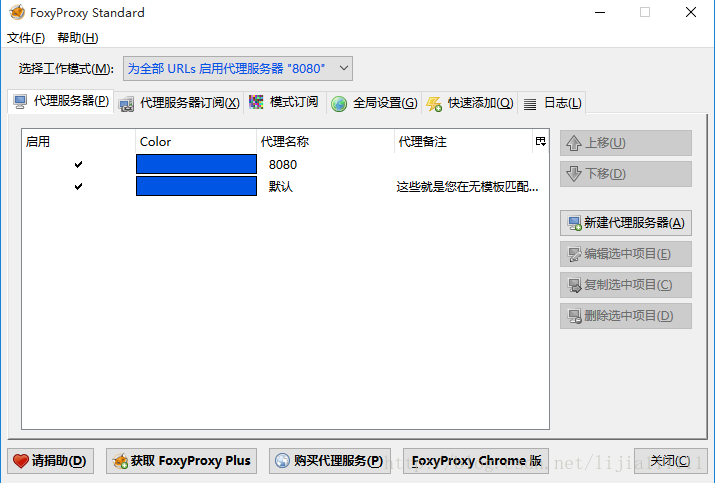Toggle the enabled checkmark for proxy 8080
The image size is (715, 483).
click(78, 164)
